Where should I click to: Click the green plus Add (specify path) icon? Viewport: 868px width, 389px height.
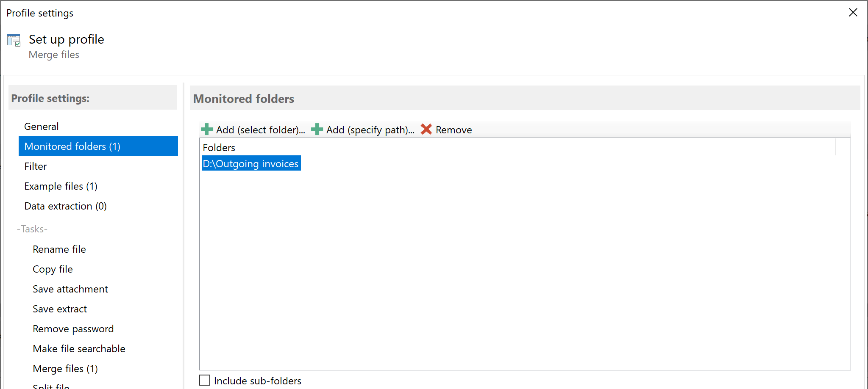pyautogui.click(x=316, y=130)
